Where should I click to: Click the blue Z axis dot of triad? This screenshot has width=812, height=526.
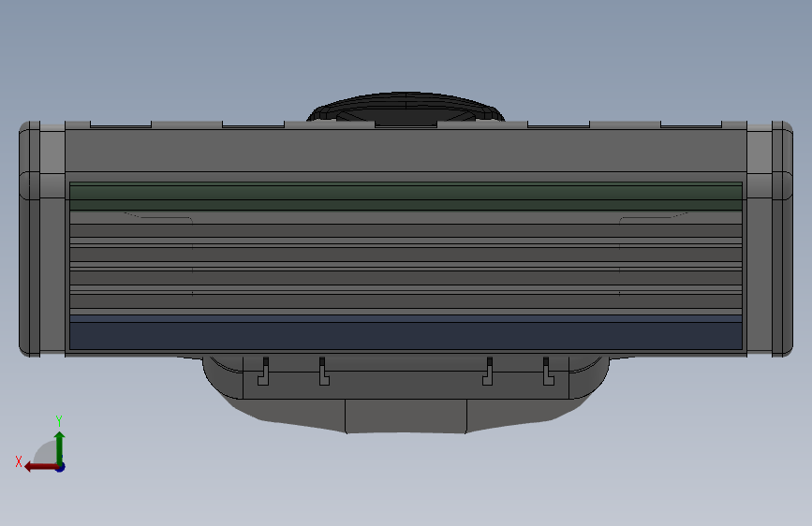click(x=61, y=467)
